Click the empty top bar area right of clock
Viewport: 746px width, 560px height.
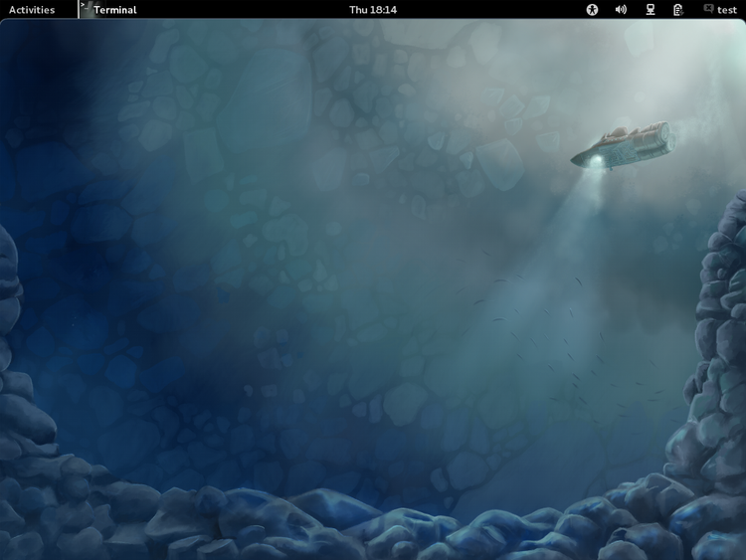487,10
